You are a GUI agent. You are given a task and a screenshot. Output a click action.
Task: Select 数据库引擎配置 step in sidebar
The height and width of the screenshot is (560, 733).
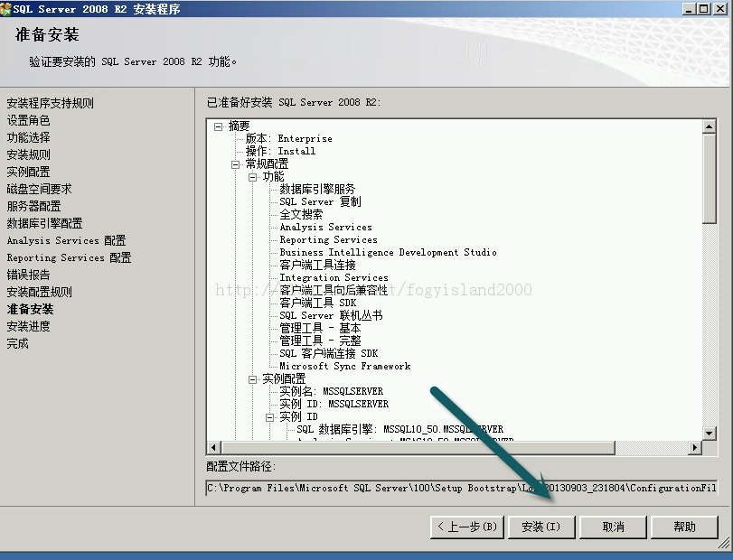(44, 223)
